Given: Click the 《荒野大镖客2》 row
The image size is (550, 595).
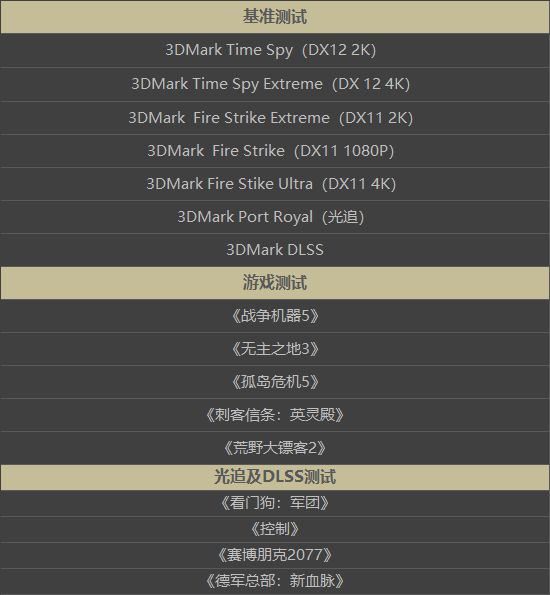Looking at the screenshot, I should coord(275,448).
